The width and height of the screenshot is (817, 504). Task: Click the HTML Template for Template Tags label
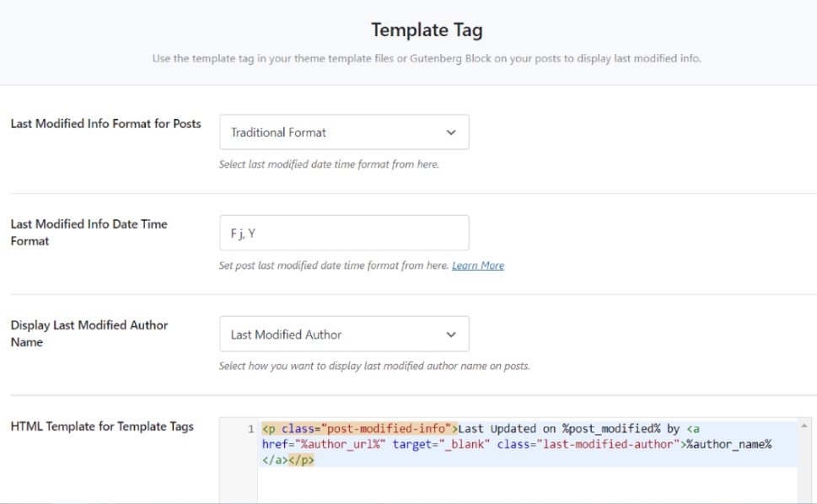tap(102, 426)
